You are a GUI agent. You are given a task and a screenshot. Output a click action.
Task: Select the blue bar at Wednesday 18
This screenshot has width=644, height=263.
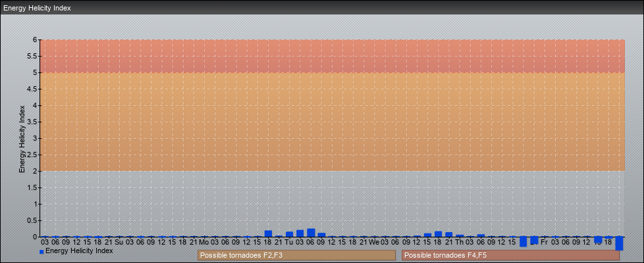(439, 234)
